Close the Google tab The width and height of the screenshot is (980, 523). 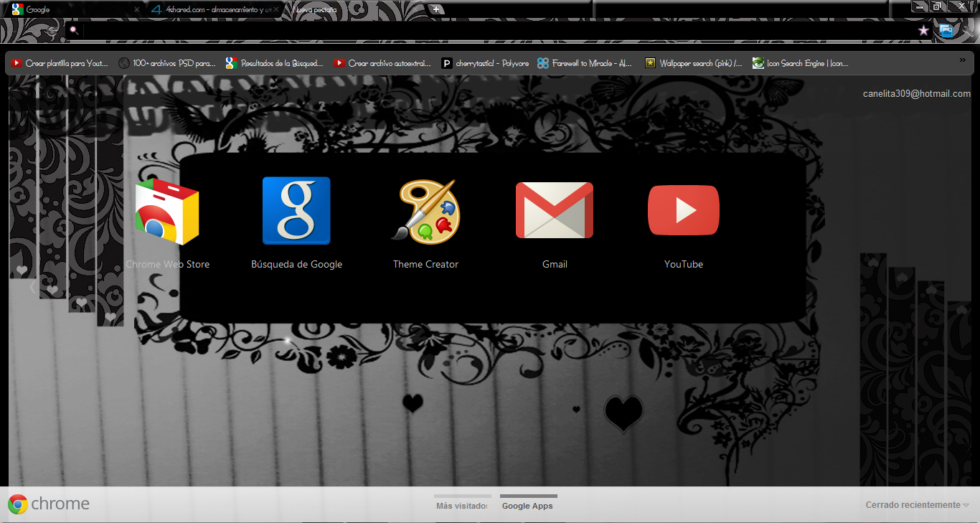click(137, 9)
